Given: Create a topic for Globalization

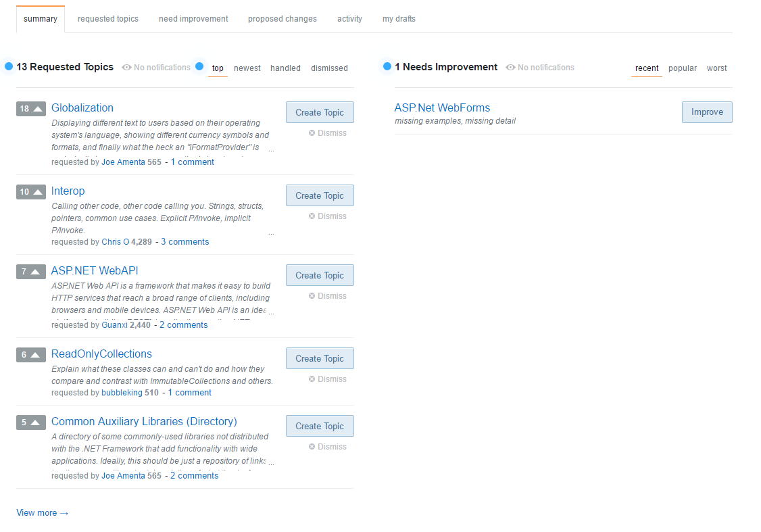Looking at the screenshot, I should click(320, 112).
